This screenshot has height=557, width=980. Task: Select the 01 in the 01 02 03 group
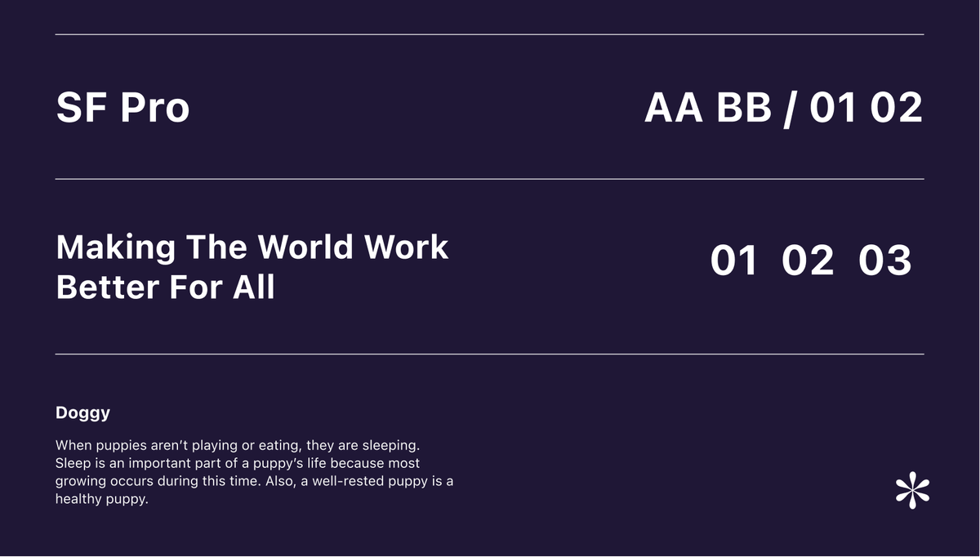click(733, 261)
